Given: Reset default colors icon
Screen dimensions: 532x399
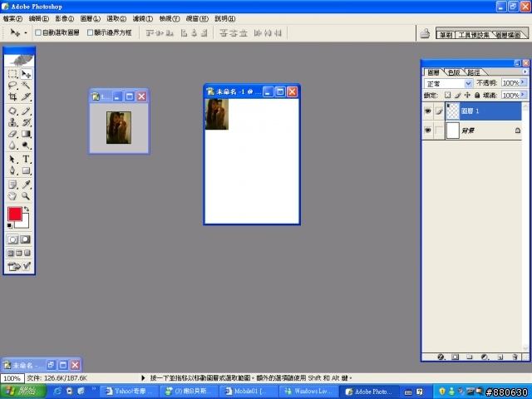Looking at the screenshot, I should tap(9, 226).
